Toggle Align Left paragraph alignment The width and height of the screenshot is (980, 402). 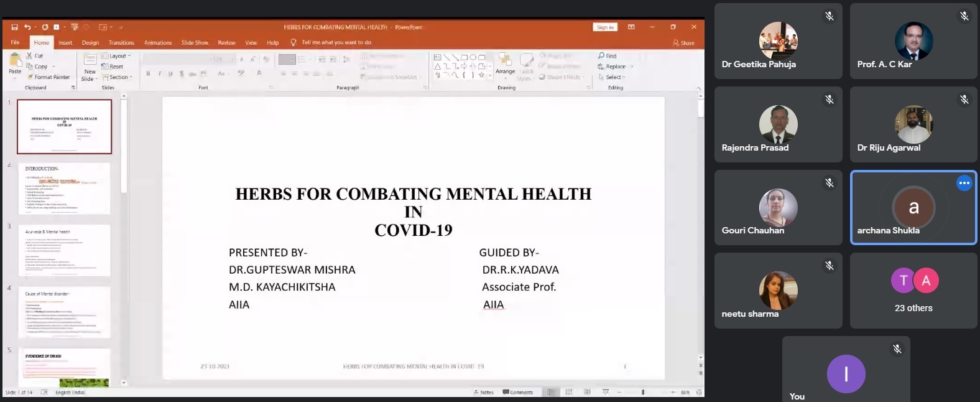(x=283, y=73)
